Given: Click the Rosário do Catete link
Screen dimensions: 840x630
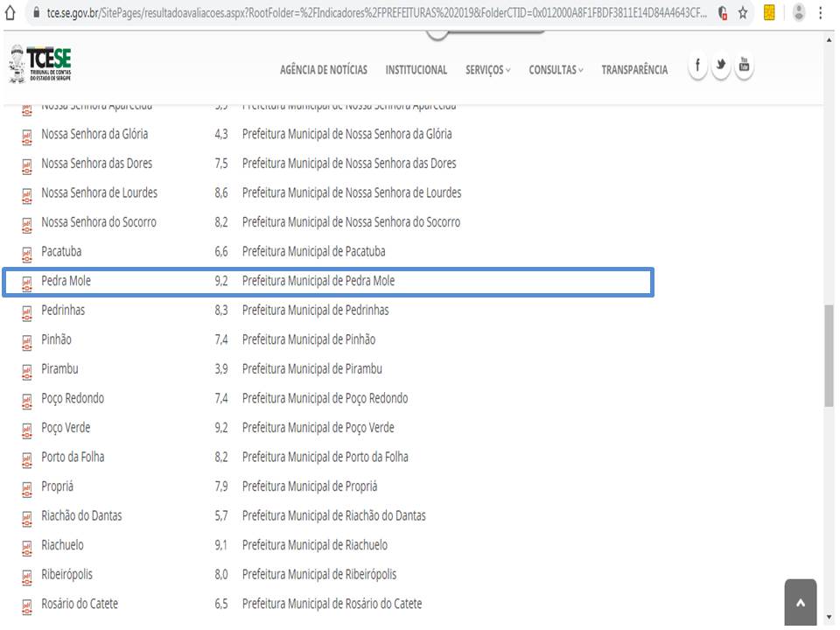Looking at the screenshot, I should pyautogui.click(x=80, y=604).
